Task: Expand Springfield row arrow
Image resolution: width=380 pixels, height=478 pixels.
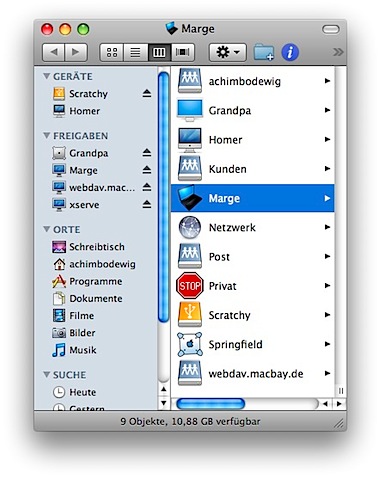Action: click(327, 344)
